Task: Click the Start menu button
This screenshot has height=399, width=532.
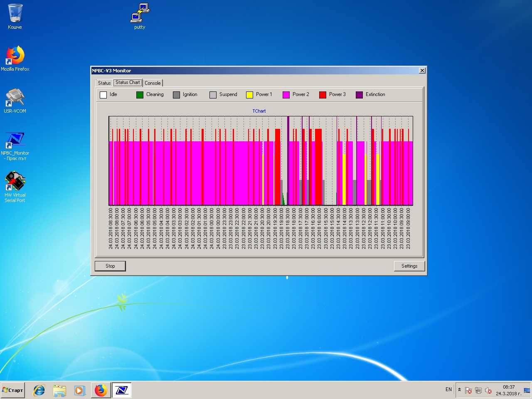Action: [x=12, y=390]
